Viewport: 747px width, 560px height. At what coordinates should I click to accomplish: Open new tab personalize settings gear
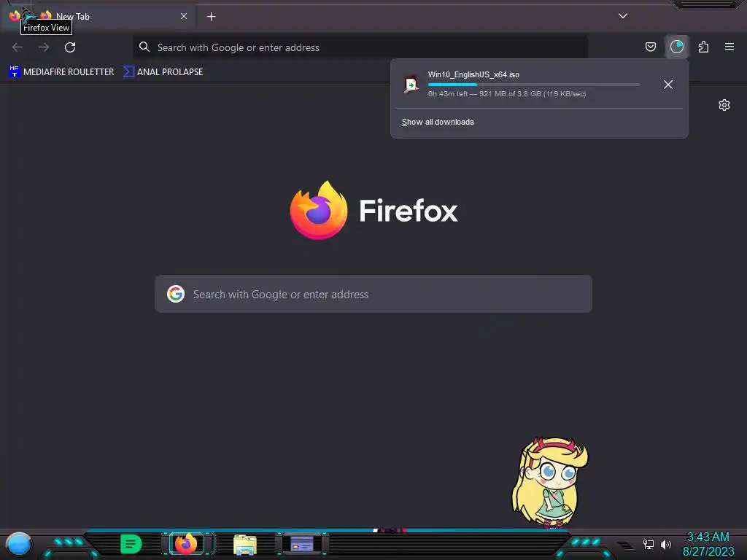(x=724, y=105)
